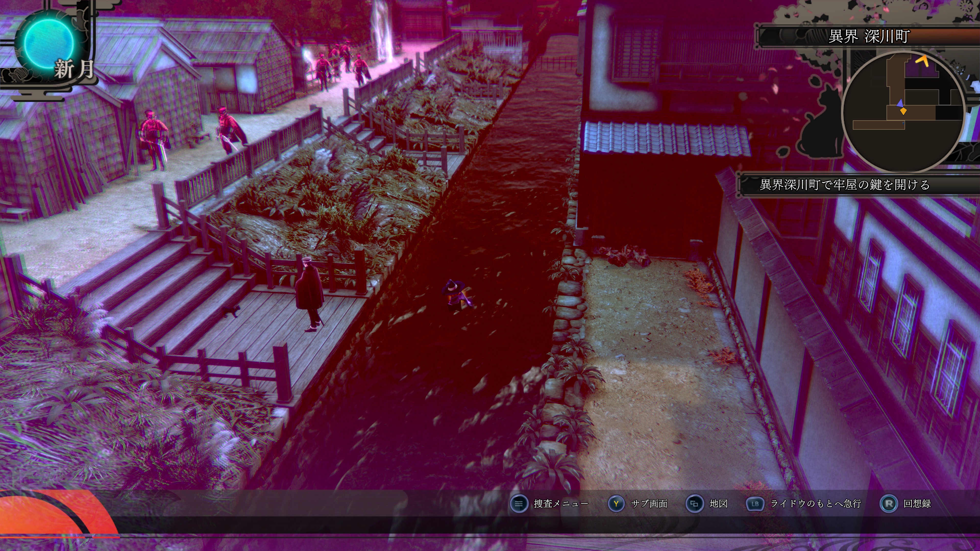Click the 異界 深川町 location banner
The height and width of the screenshot is (551, 980).
pyautogui.click(x=869, y=36)
